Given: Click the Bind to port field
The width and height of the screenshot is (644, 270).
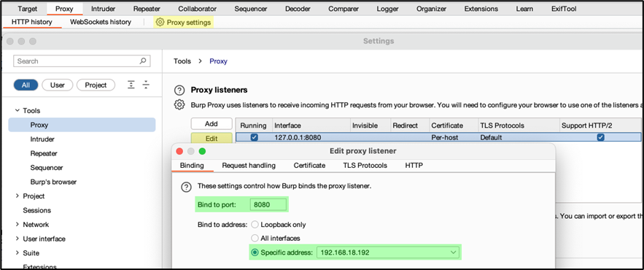Looking at the screenshot, I should [268, 204].
